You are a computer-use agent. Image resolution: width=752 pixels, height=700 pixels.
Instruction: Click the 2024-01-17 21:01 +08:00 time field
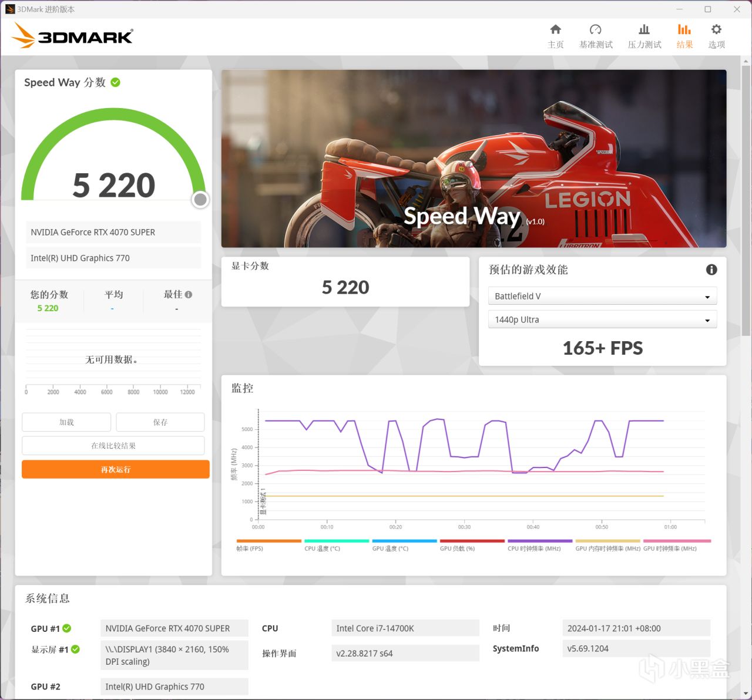(636, 628)
